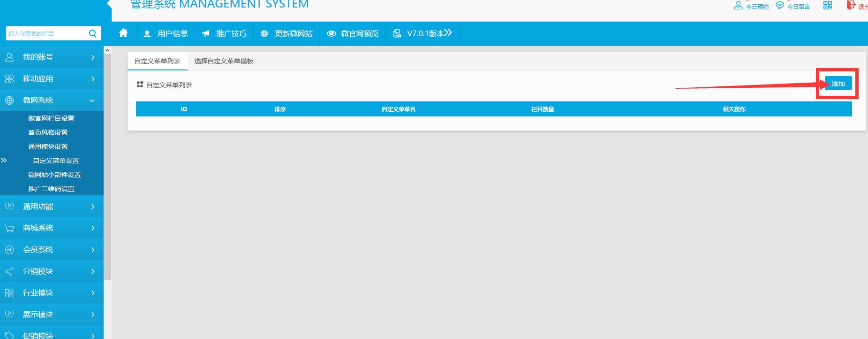Screen dimensions: 868x339
Task: Open 今日留言 messages icon
Action: point(780,6)
